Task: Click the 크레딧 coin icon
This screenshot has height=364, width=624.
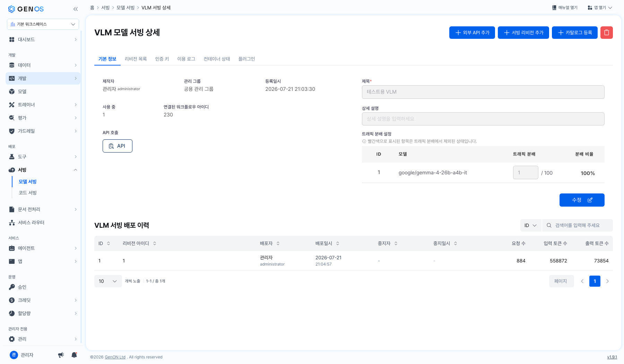Action: pos(12,300)
